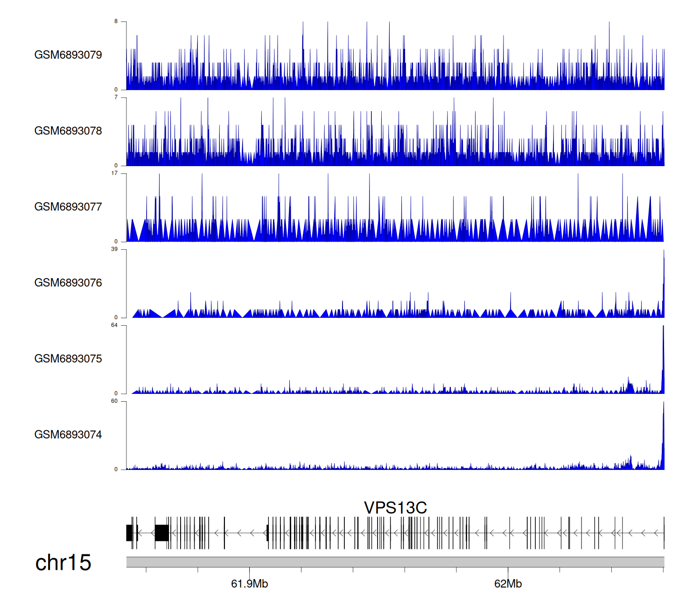Click the y-axis maximum 64 on GSM6893075
The image size is (700, 616).
(x=114, y=325)
